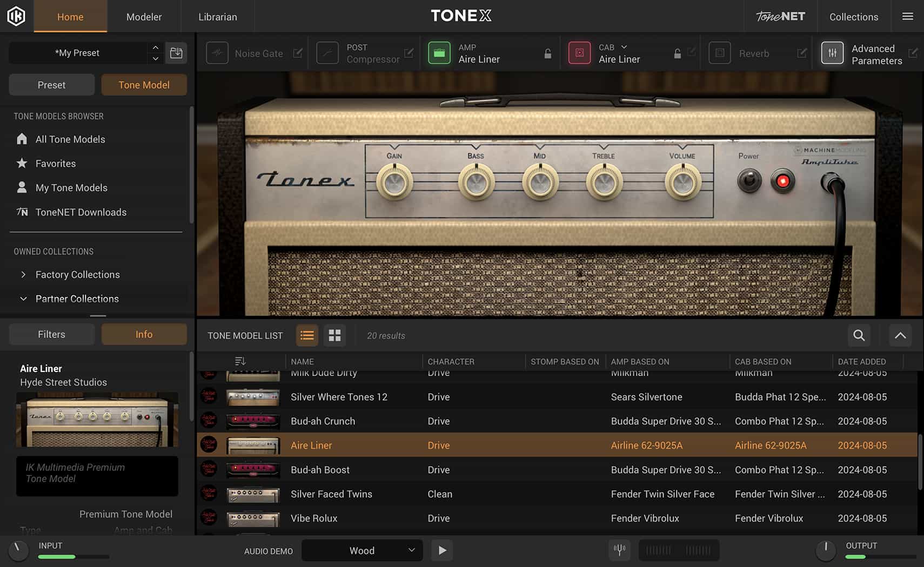Image resolution: width=924 pixels, height=567 pixels.
Task: Play the audio demo
Action: point(442,550)
